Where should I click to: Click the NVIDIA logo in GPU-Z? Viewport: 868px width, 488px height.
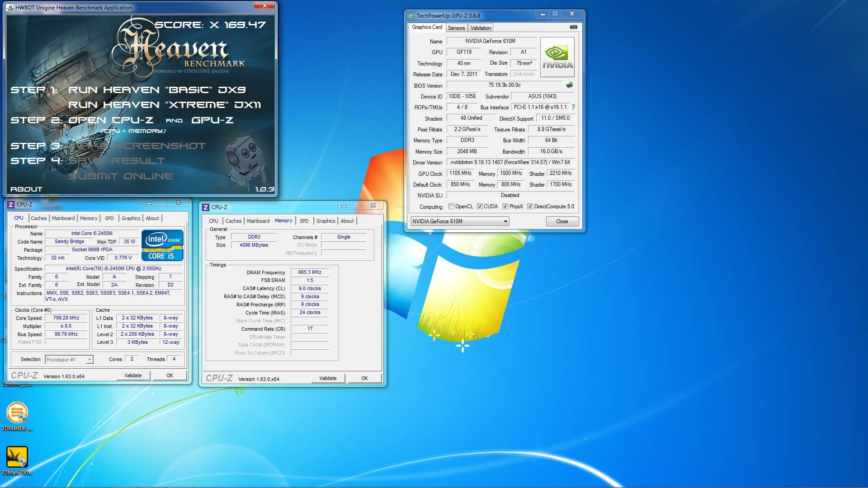point(557,57)
